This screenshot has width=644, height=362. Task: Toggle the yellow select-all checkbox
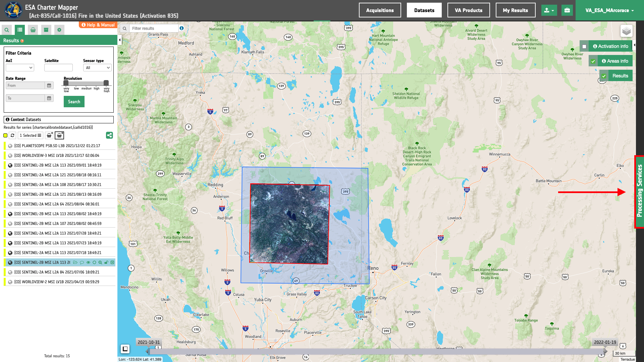click(5, 135)
